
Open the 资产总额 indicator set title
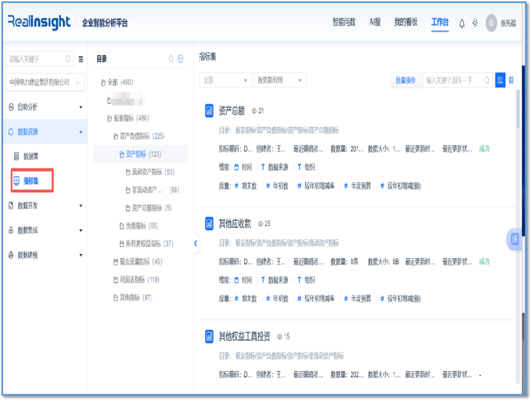232,111
